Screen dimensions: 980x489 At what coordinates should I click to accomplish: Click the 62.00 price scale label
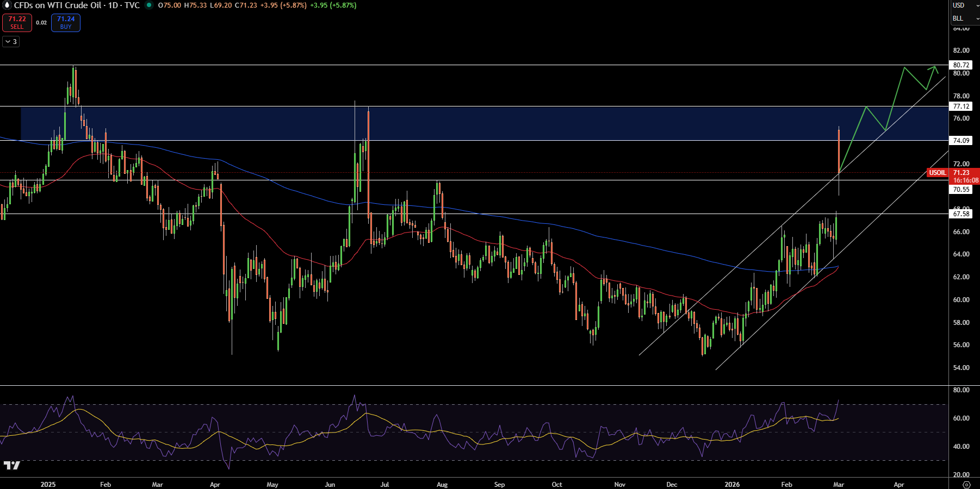961,277
